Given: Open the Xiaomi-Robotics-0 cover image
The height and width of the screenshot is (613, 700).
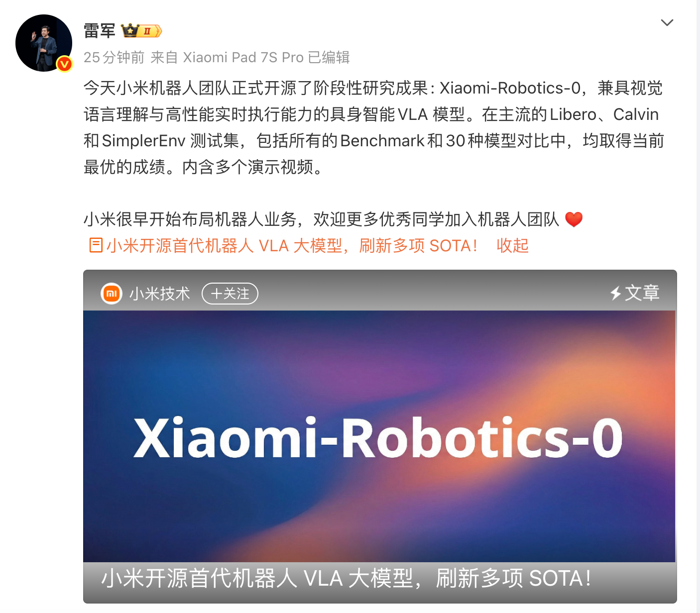Looking at the screenshot, I should click(x=379, y=436).
